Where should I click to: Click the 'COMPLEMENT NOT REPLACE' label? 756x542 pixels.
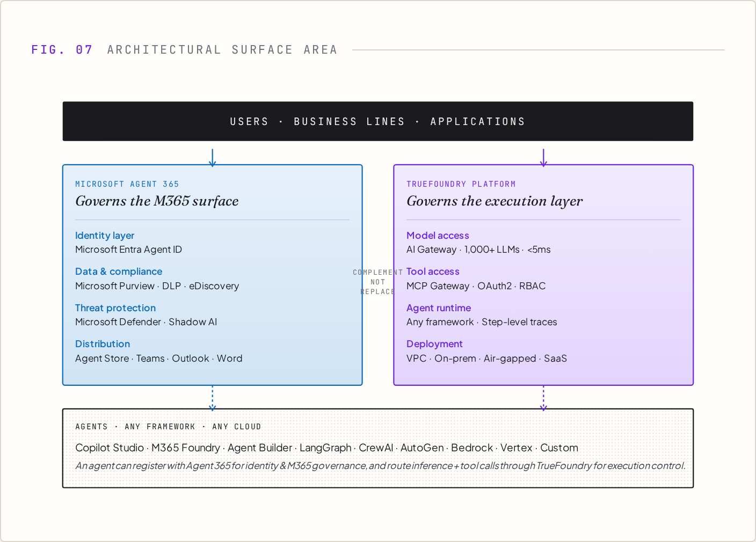377,282
